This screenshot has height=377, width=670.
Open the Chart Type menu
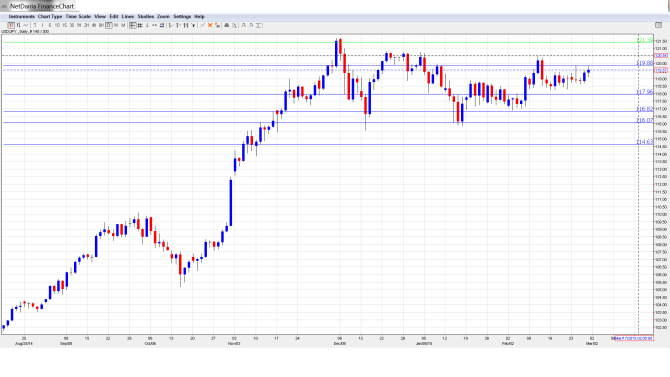[50, 16]
